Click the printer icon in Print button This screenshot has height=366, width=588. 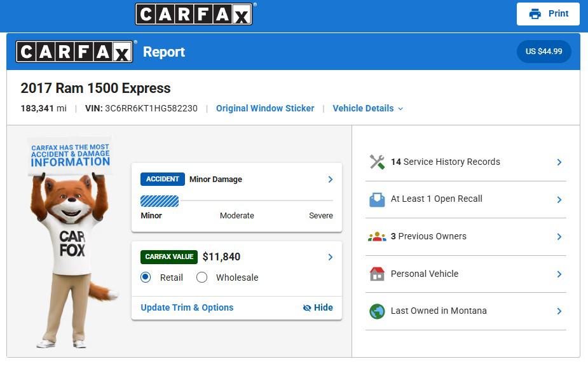pyautogui.click(x=535, y=14)
